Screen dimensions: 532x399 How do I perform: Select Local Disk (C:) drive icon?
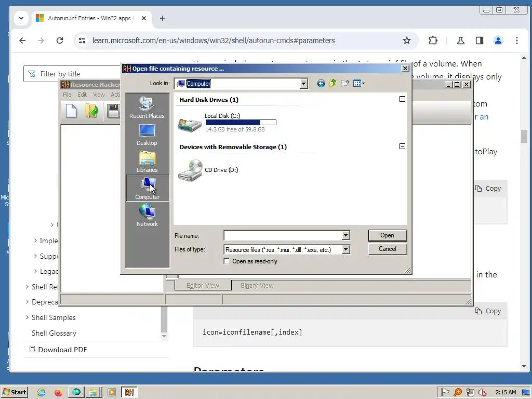[190, 125]
